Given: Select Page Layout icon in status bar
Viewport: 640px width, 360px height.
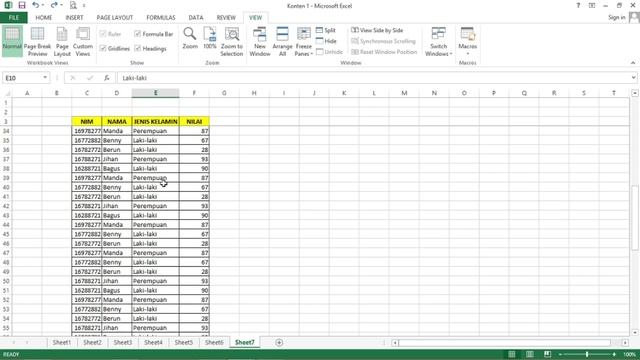Looking at the screenshot, I should (x=529, y=354).
